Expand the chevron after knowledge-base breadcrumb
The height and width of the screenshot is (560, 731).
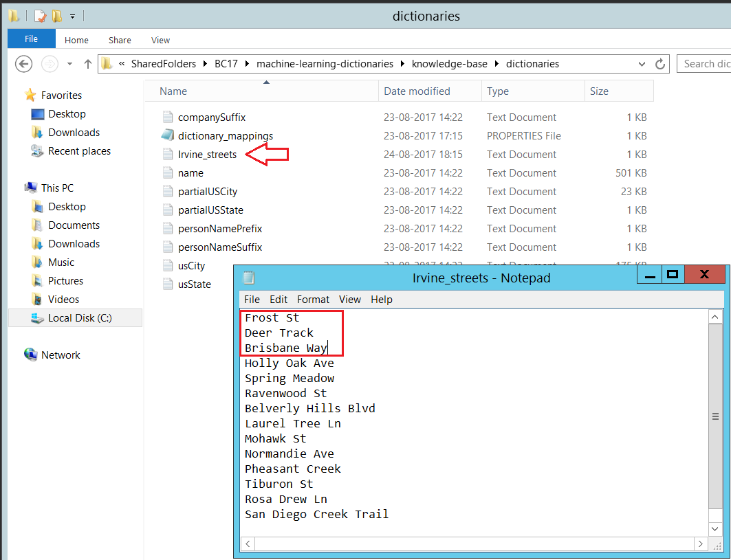497,64
